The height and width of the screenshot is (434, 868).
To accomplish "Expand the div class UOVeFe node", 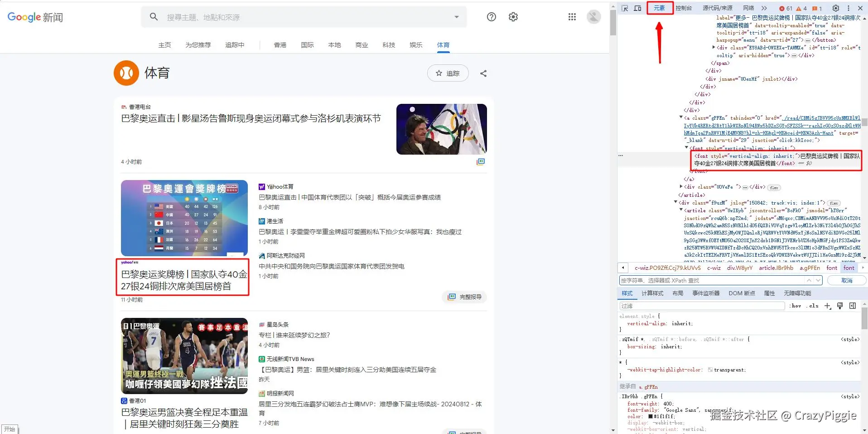I will click(x=681, y=186).
